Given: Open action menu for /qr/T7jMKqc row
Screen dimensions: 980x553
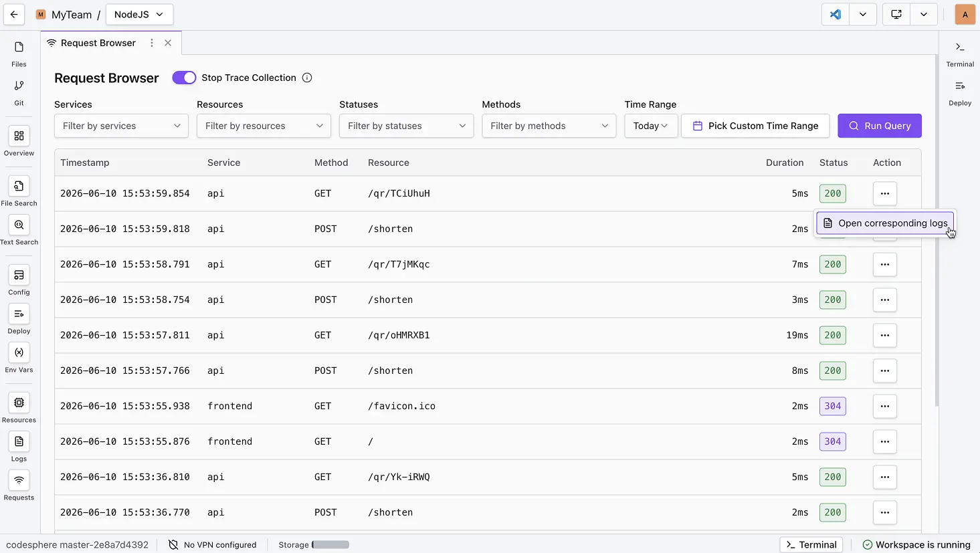Looking at the screenshot, I should pyautogui.click(x=885, y=264).
